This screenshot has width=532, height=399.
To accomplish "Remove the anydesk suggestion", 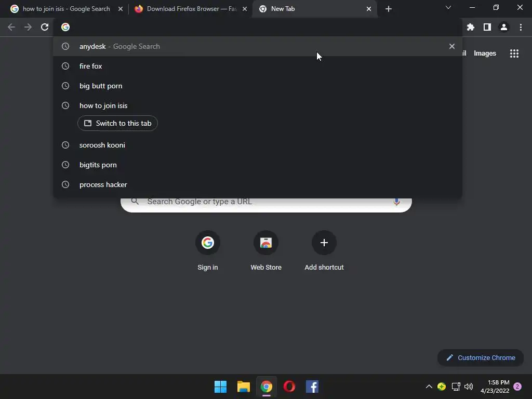I will [452, 46].
